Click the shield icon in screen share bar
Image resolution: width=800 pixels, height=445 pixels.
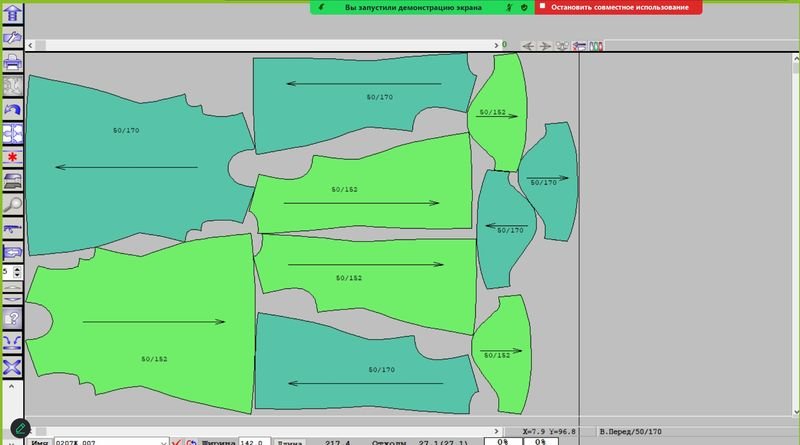(x=524, y=7)
